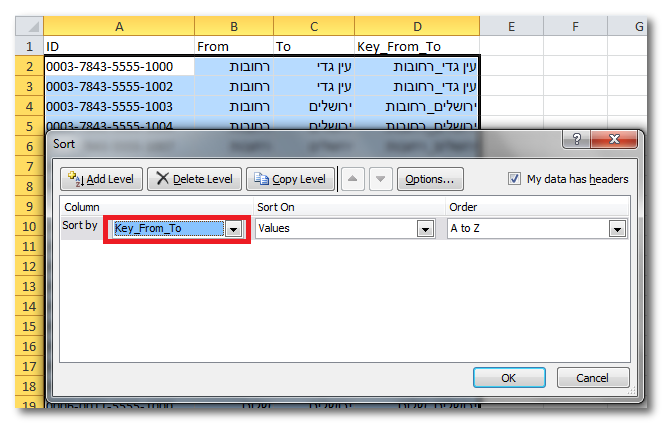Click the row 2 header

tap(29, 67)
